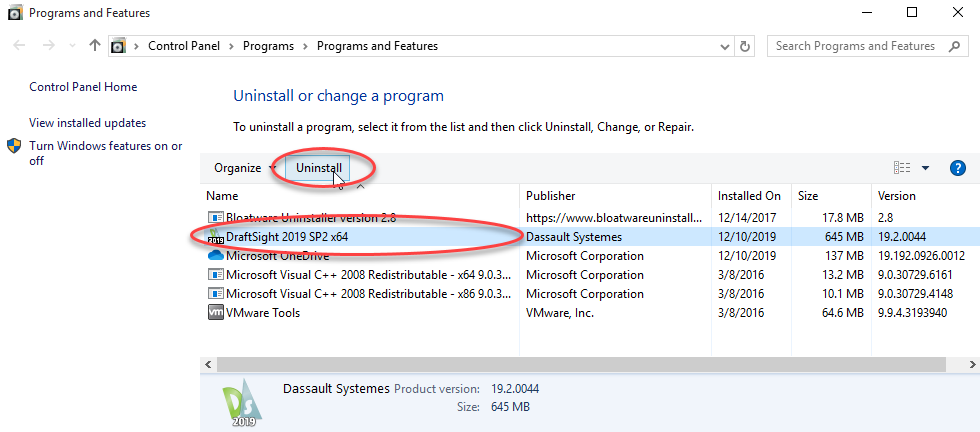Viewport: 980px width, 432px height.
Task: Click the DraftSight 2019 list icon
Action: click(216, 236)
